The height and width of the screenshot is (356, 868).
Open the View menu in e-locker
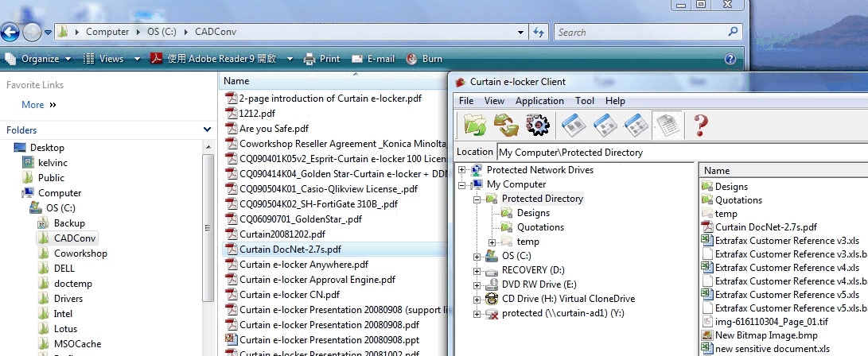tap(494, 101)
